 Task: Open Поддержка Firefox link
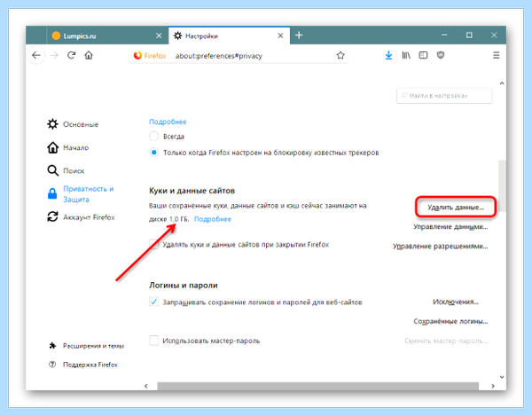(x=83, y=365)
